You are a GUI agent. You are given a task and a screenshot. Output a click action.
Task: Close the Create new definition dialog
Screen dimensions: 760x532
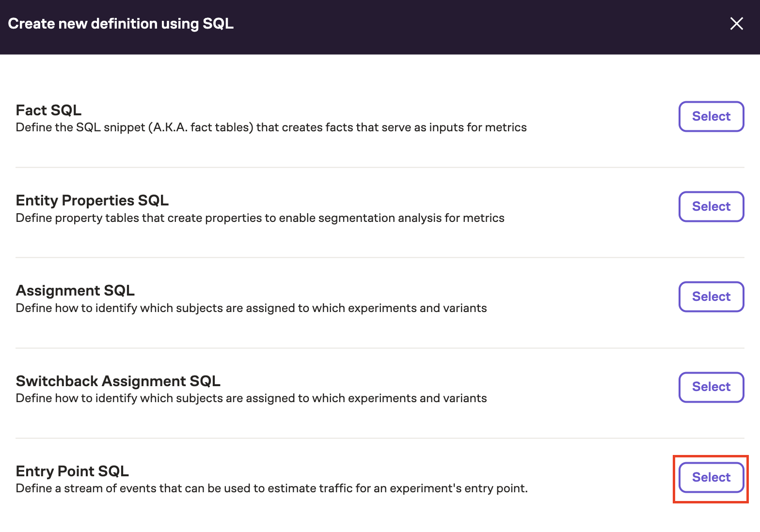point(736,24)
